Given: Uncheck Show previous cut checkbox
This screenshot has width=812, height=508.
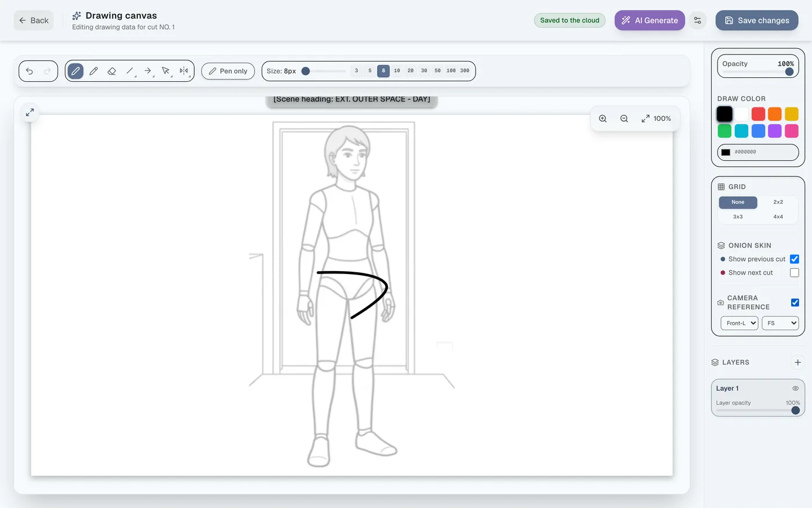Looking at the screenshot, I should tap(795, 259).
